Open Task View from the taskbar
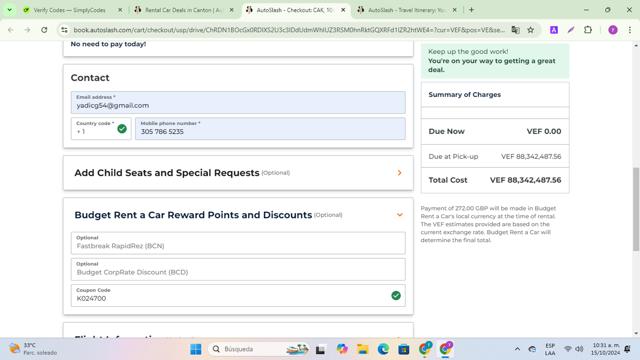640x360 pixels. [x=320, y=349]
